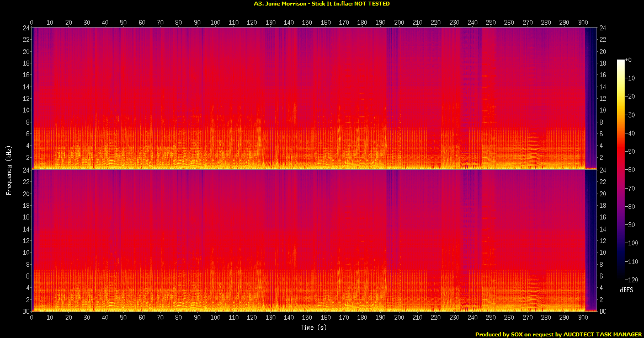The height and width of the screenshot is (338, 644).
Task: Click the "-100" value on the dBFS scale
Action: [631, 243]
